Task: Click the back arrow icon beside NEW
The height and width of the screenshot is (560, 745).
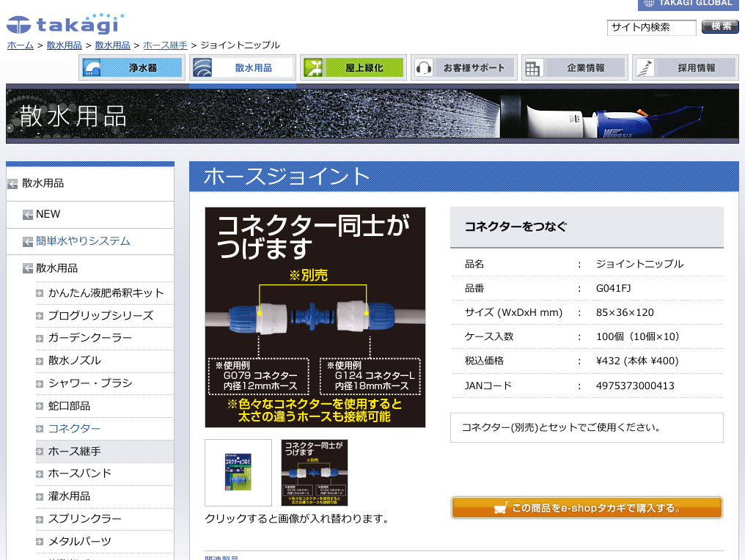Action: [28, 215]
